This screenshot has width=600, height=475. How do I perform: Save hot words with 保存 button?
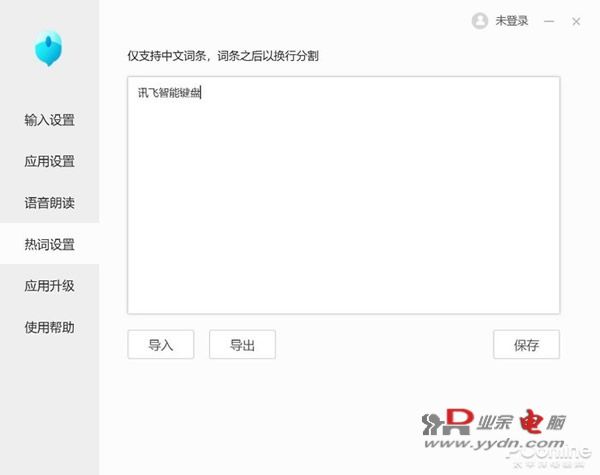tap(527, 344)
